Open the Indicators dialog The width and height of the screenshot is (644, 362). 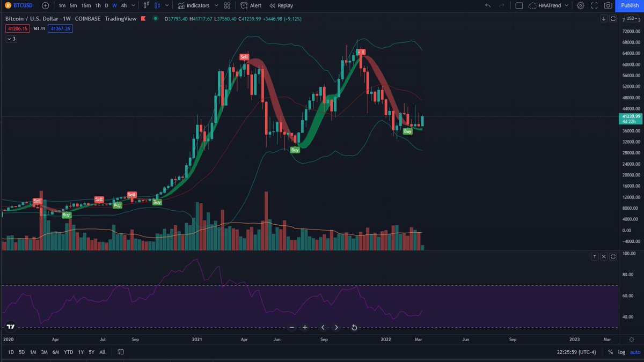click(x=194, y=5)
